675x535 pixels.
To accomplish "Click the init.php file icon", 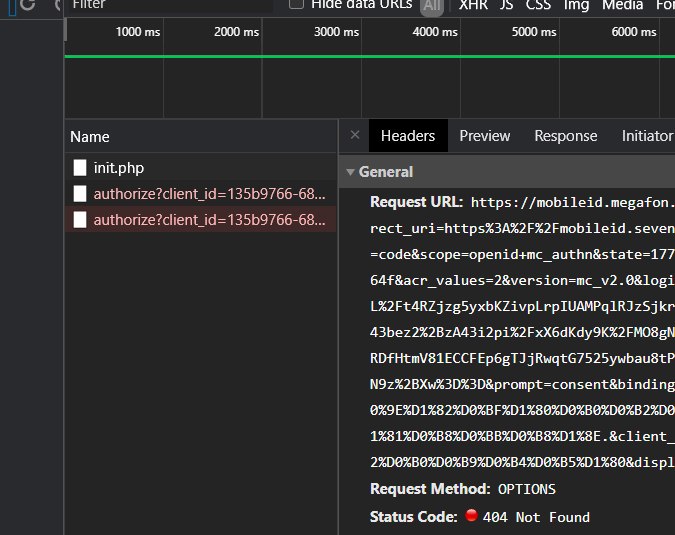I will click(x=80, y=168).
